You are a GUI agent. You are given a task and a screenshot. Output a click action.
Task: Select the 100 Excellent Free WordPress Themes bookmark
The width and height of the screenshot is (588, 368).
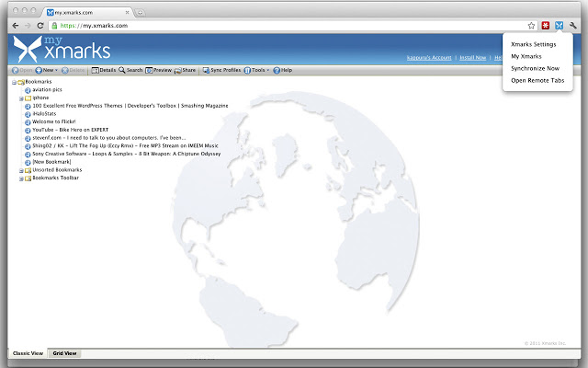(x=130, y=106)
